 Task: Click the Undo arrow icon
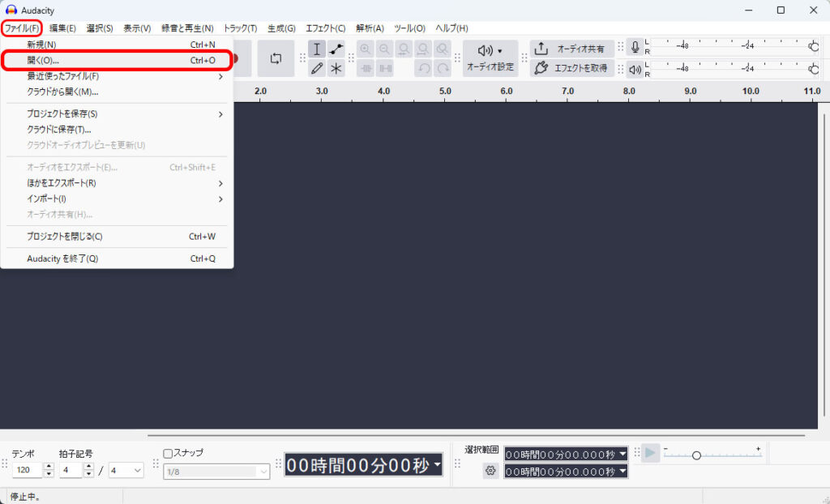pos(423,68)
